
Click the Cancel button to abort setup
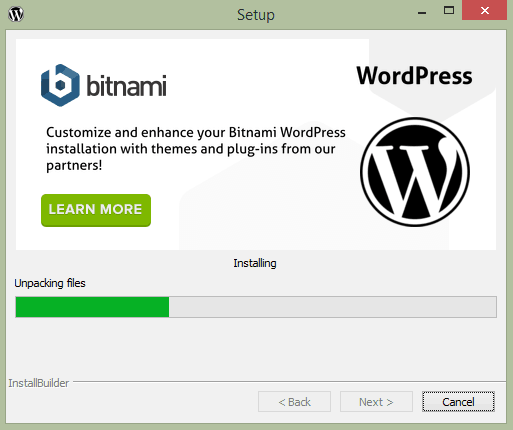coord(458,402)
